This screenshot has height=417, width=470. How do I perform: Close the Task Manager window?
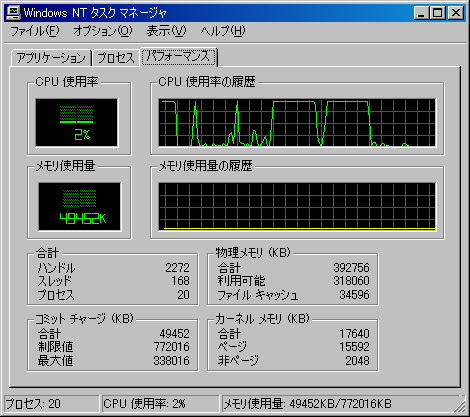455,13
